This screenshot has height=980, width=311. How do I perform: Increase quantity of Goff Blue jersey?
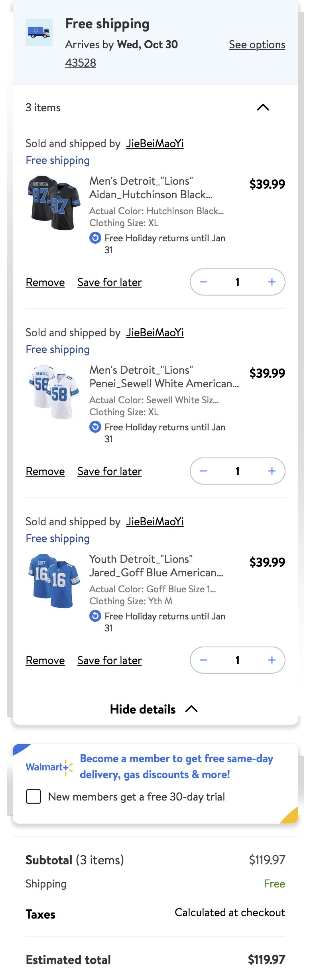272,660
